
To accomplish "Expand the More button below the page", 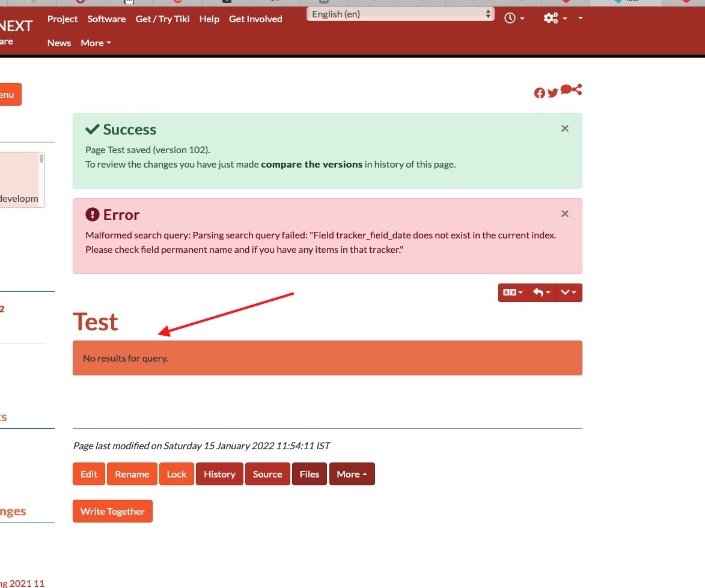I will [x=352, y=474].
